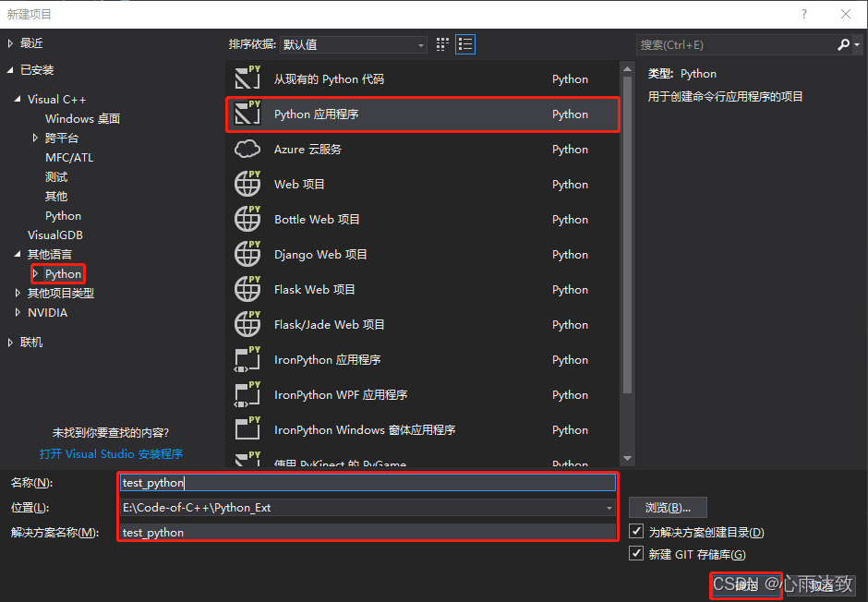The image size is (868, 602).
Task: Select Python under Visual C++
Action: tap(63, 216)
